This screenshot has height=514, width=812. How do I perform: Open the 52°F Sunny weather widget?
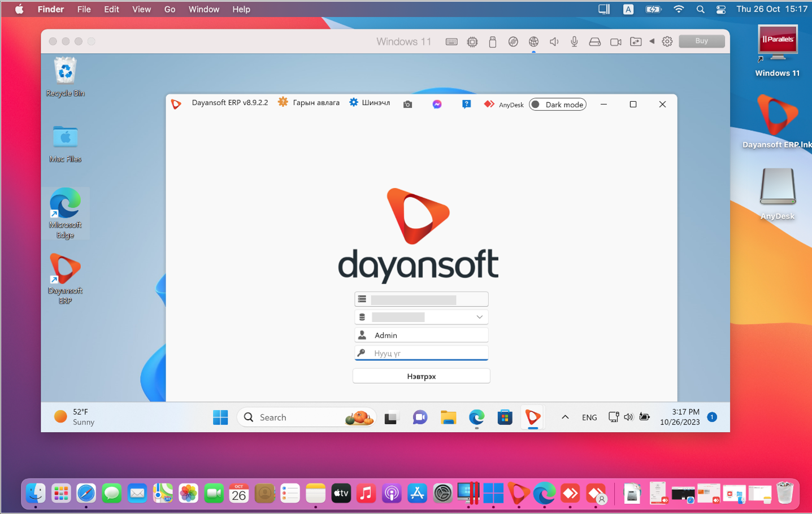point(75,417)
